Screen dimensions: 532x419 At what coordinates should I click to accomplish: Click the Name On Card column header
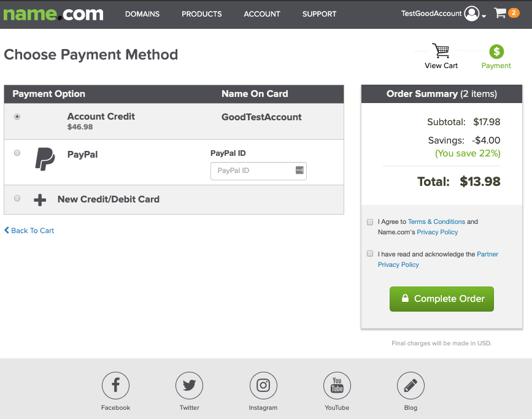tap(255, 94)
